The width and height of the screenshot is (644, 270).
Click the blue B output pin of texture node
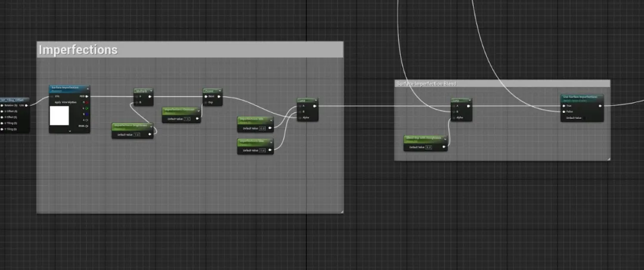[86, 115]
